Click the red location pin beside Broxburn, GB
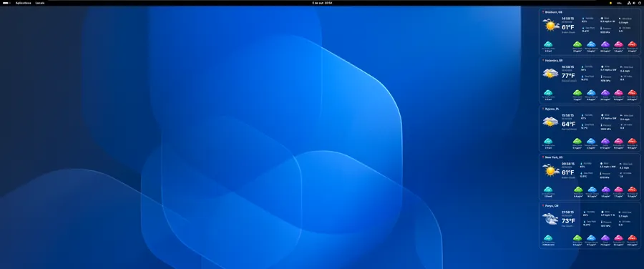This screenshot has width=644, height=269. 543,12
